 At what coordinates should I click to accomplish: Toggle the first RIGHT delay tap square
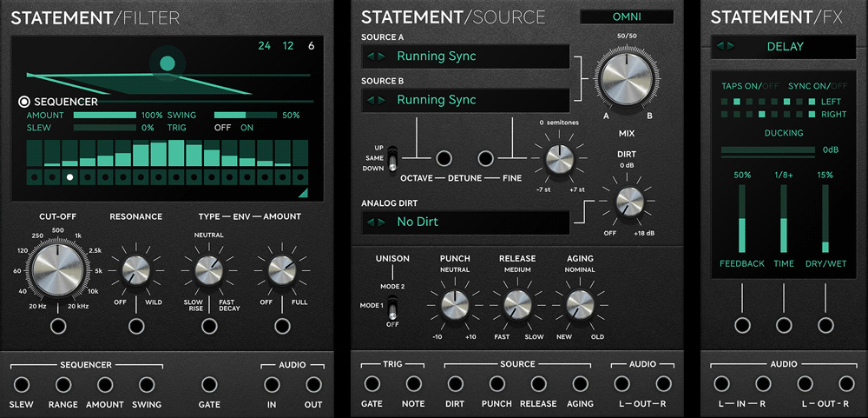point(725,114)
